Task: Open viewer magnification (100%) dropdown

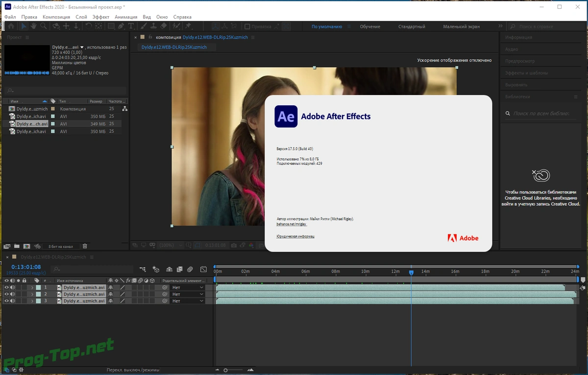Action: point(171,245)
